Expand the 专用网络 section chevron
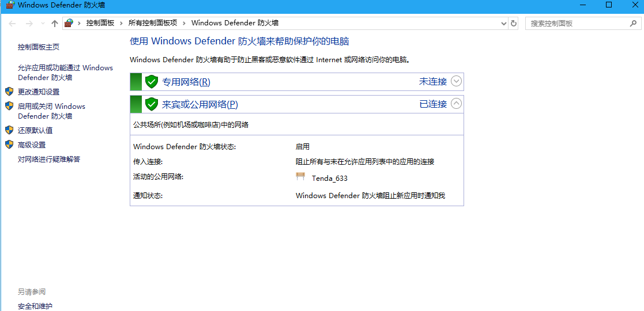 pos(456,81)
